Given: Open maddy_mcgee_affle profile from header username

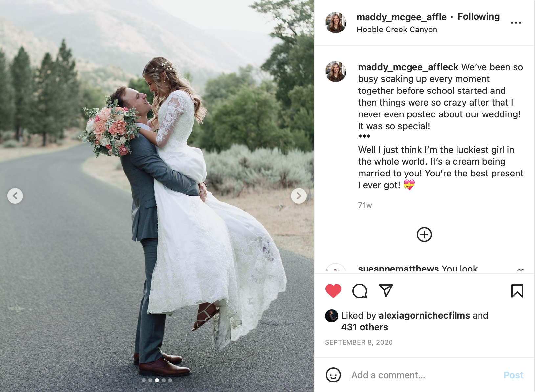Looking at the screenshot, I should (x=402, y=17).
